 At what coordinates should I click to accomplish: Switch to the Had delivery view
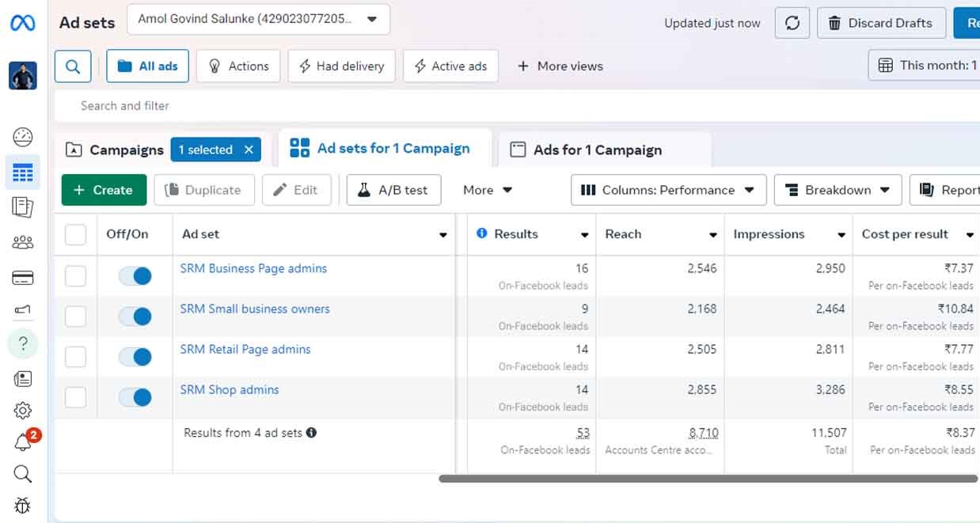[341, 66]
